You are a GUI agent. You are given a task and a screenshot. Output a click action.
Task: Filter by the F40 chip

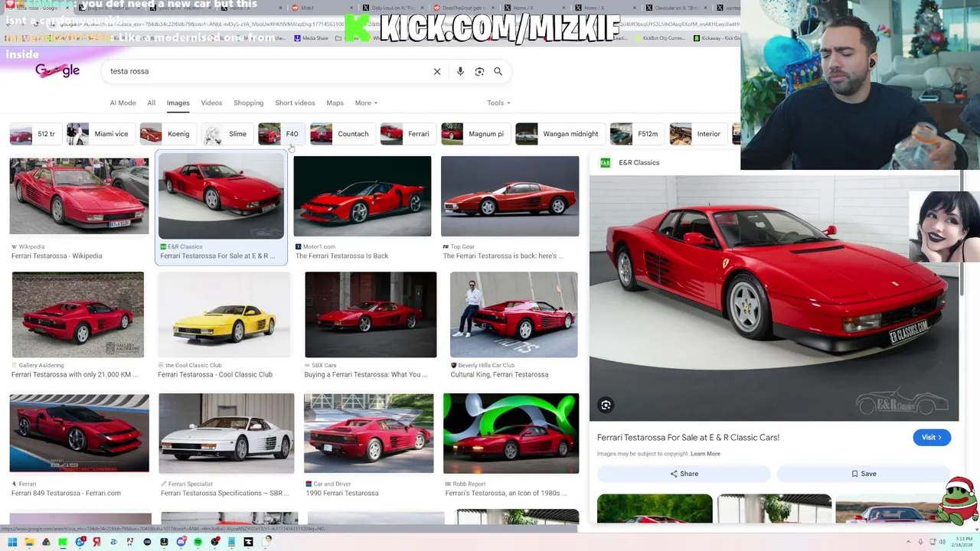pyautogui.click(x=280, y=134)
